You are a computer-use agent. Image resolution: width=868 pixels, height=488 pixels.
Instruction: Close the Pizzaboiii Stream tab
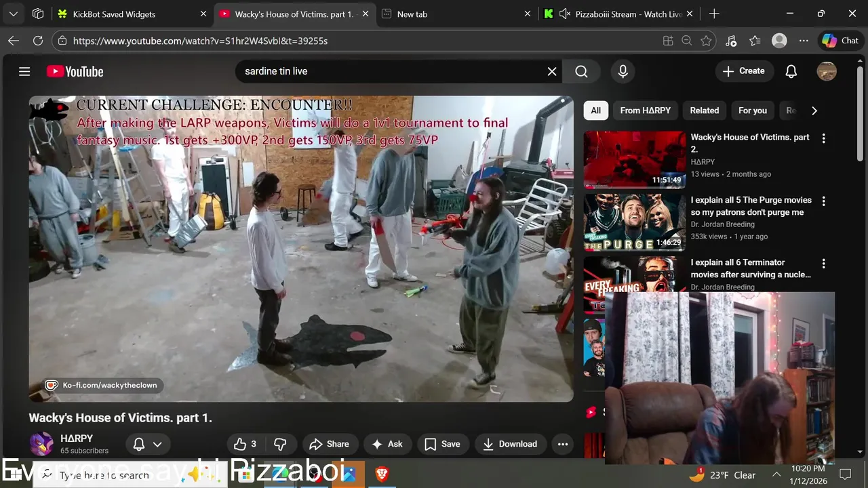[690, 14]
